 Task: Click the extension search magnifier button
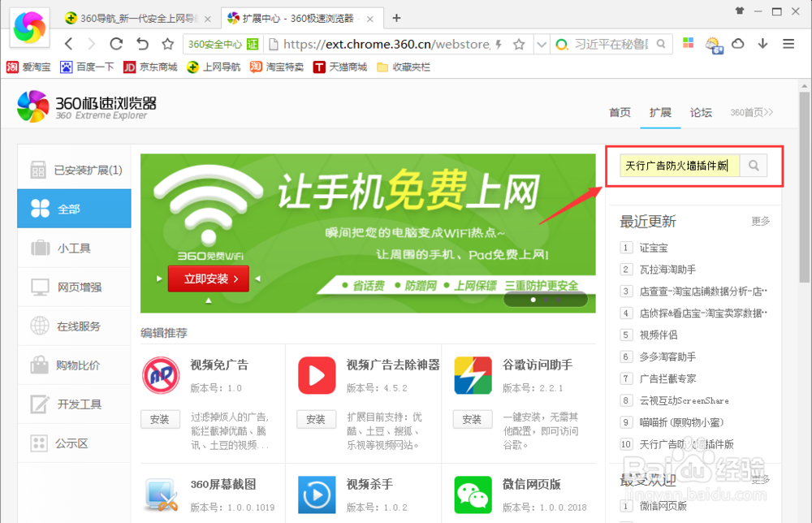(754, 166)
